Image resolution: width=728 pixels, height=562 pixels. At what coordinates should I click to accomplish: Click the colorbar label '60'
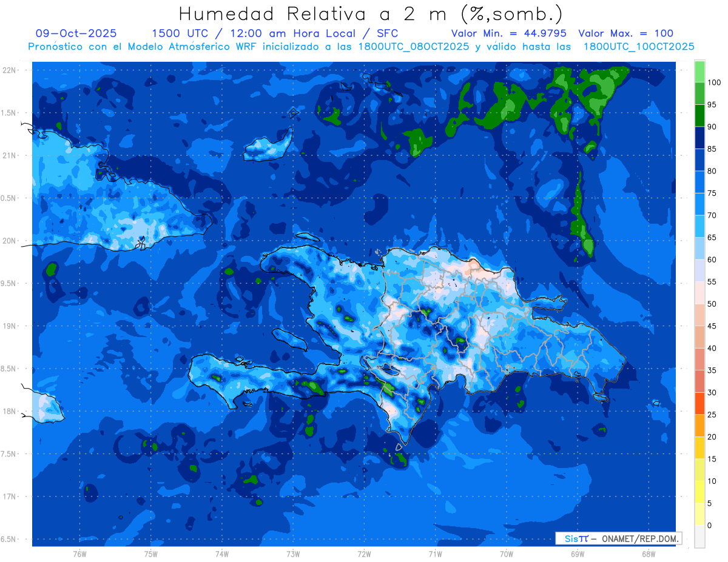712,259
